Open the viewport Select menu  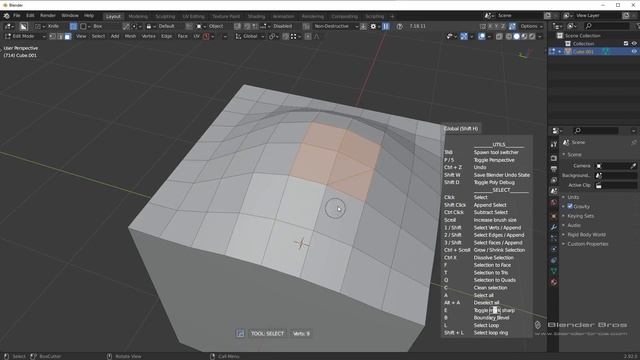(98, 36)
